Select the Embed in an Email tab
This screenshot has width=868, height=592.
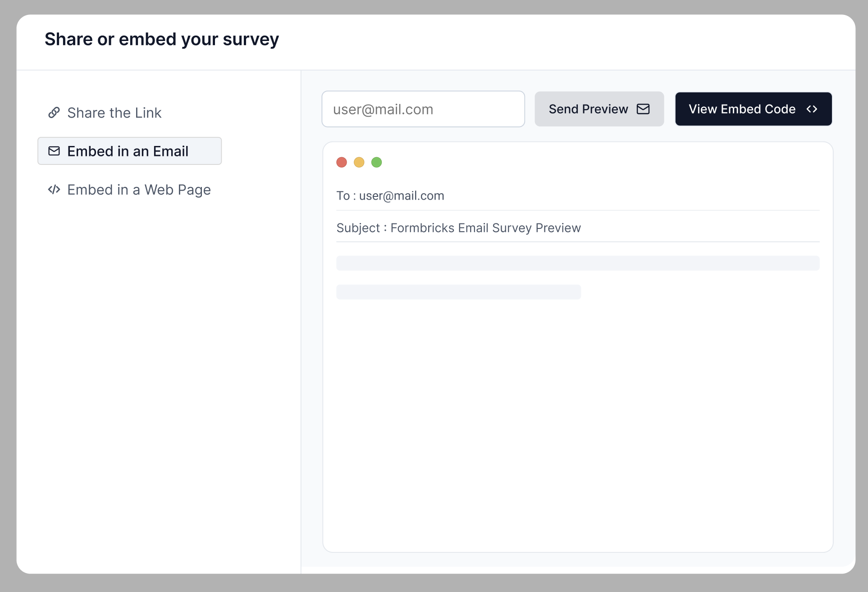pos(128,151)
